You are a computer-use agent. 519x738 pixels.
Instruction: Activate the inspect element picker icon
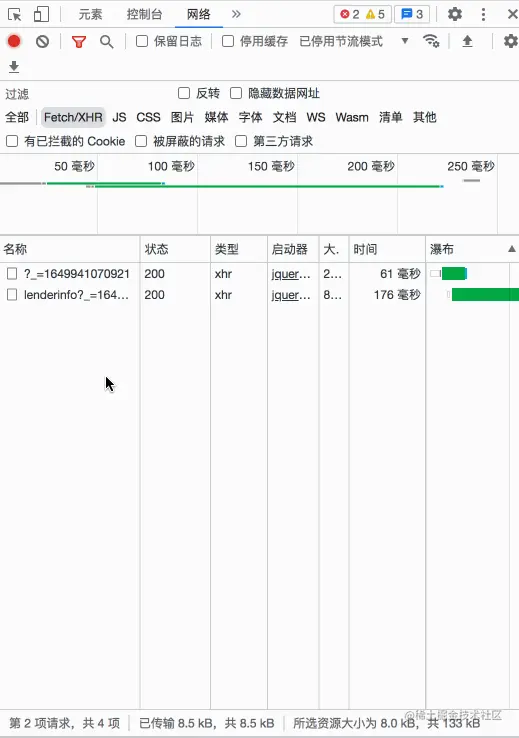pyautogui.click(x=15, y=15)
